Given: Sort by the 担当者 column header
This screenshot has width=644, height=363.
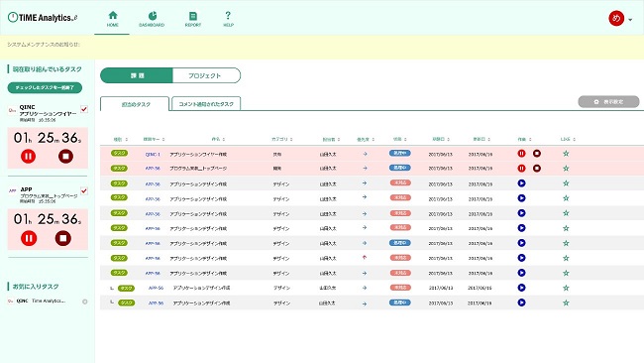Looking at the screenshot, I should (x=331, y=140).
